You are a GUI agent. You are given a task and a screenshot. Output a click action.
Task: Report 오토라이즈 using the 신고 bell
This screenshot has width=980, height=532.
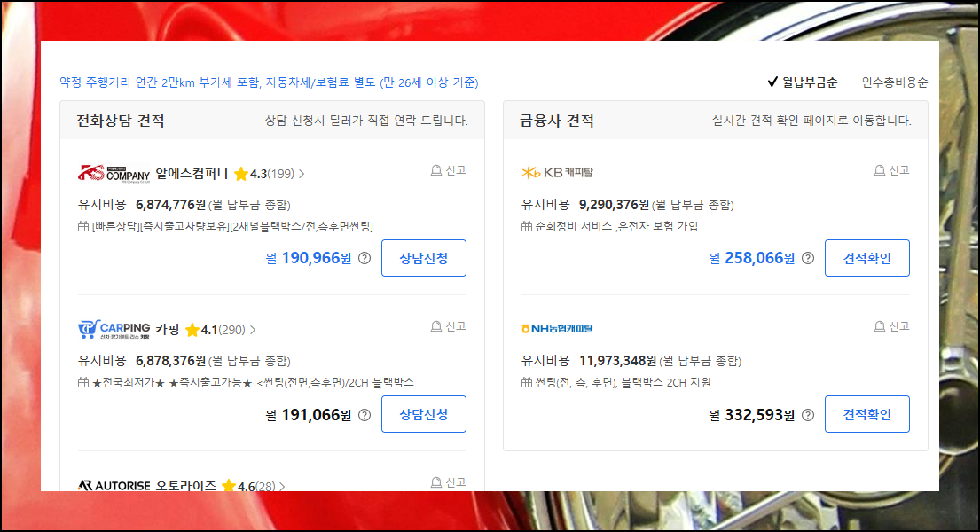pos(448,482)
